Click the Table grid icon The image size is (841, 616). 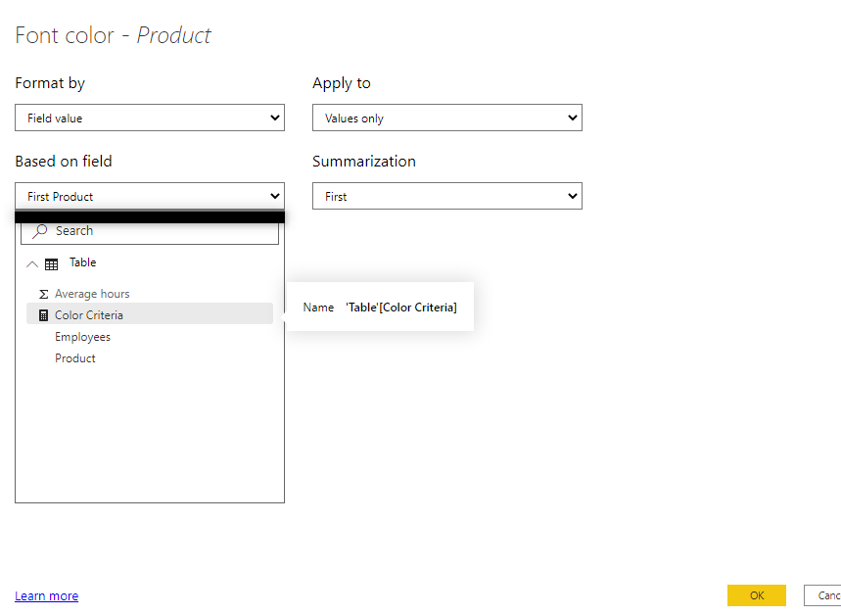[x=52, y=264]
